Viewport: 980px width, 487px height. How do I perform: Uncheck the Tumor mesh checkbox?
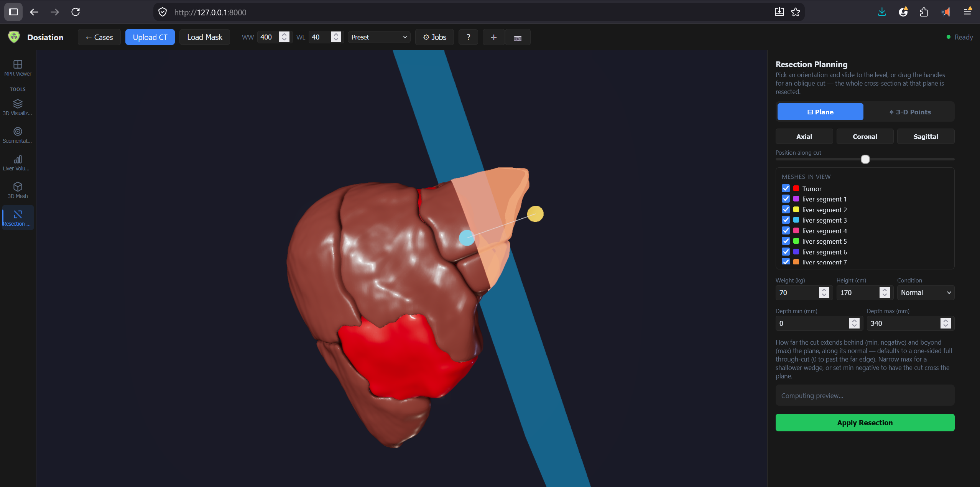point(786,188)
